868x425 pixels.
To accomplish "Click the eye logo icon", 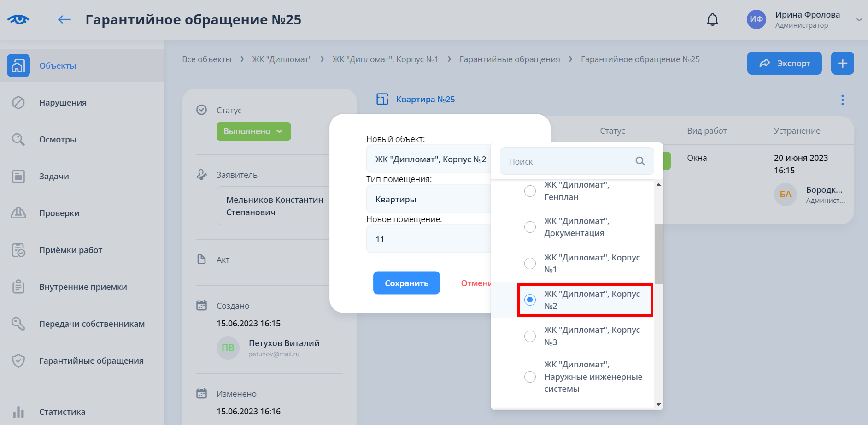I will pyautogui.click(x=18, y=19).
